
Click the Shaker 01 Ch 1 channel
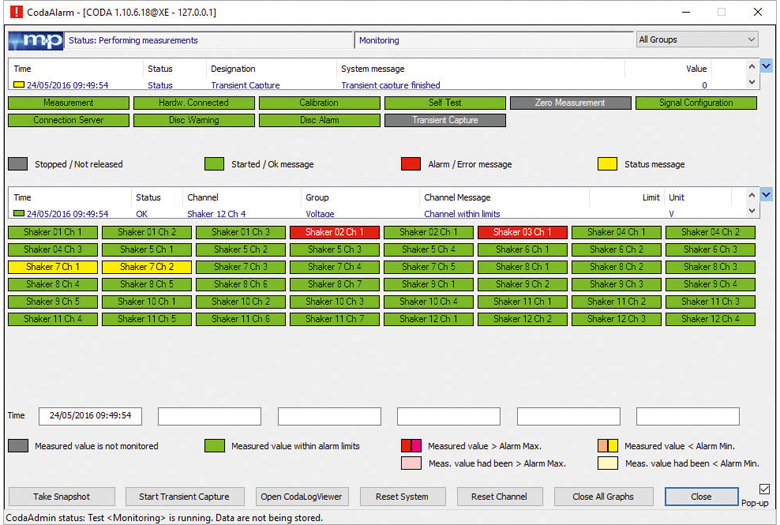(53, 232)
